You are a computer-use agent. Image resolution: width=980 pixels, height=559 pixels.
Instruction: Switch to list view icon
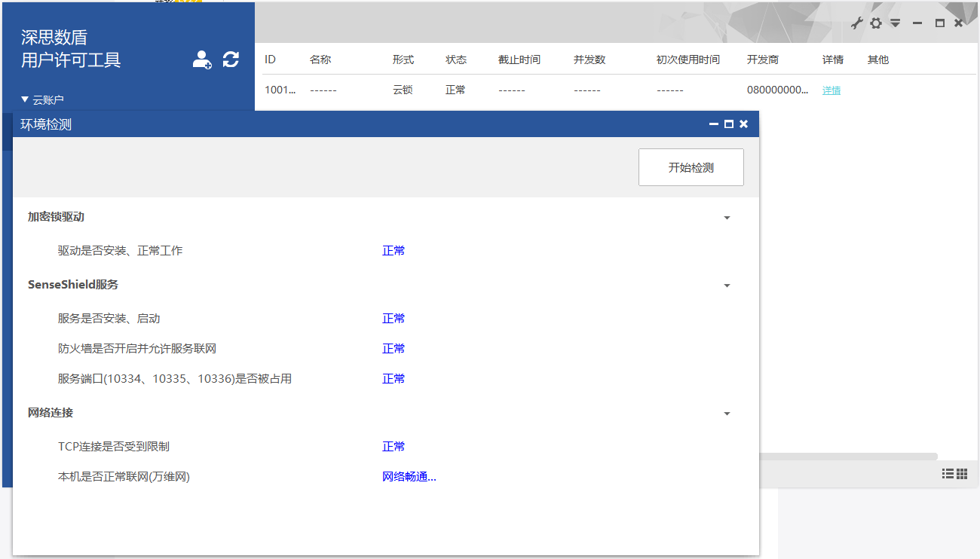click(948, 473)
